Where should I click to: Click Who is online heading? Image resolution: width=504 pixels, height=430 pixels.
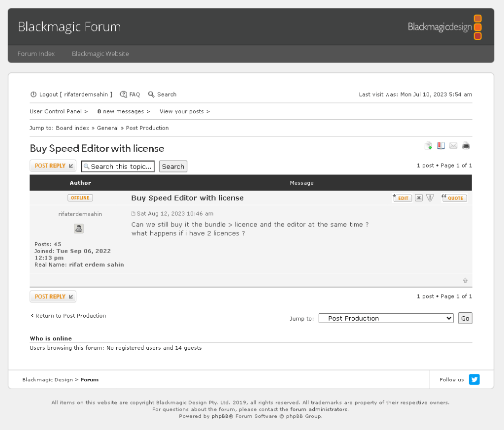(51, 338)
